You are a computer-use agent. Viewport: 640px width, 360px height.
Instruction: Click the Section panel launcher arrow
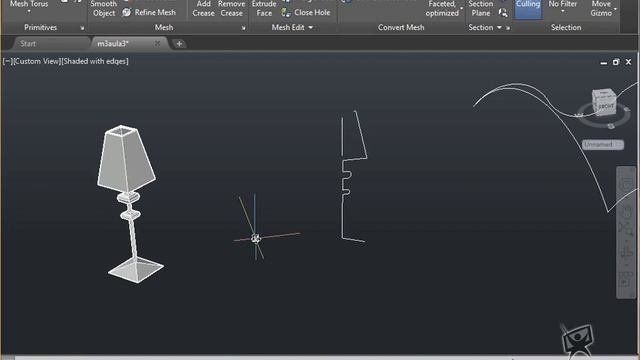pos(508,28)
